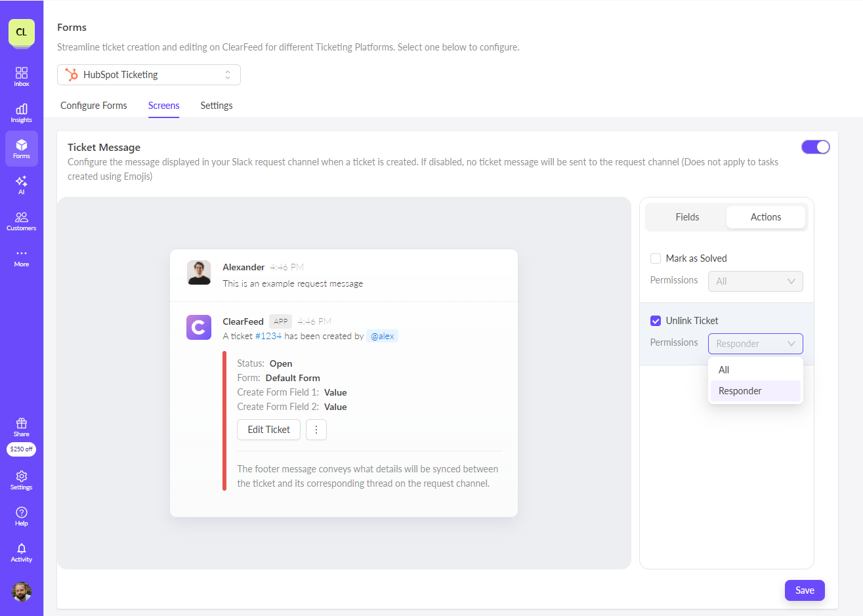Click the user profile avatar at bottom
863x616 pixels.
click(x=22, y=592)
